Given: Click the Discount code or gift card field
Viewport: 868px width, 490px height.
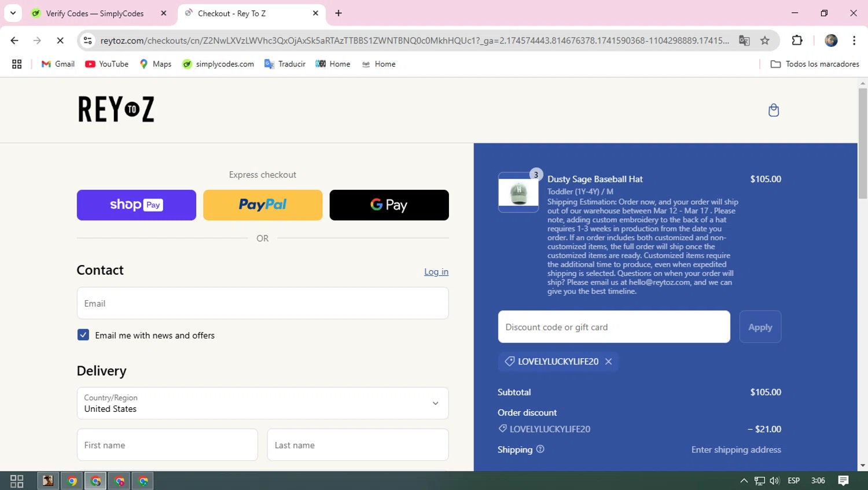Looking at the screenshot, I should click(614, 327).
